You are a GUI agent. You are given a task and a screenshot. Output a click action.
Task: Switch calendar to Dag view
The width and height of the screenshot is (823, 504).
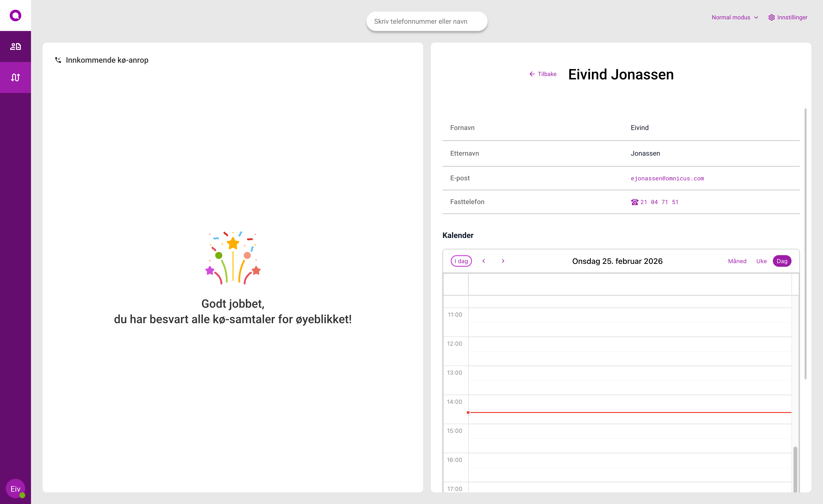[782, 261]
